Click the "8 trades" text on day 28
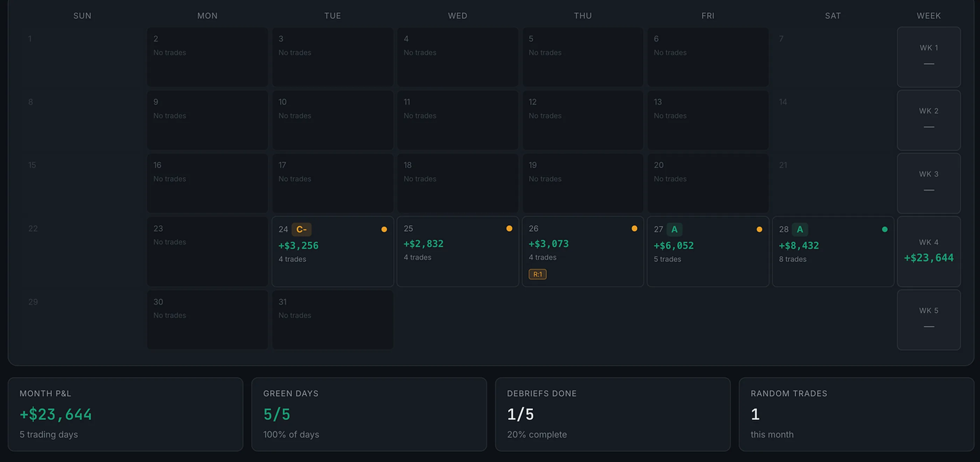 [792, 259]
